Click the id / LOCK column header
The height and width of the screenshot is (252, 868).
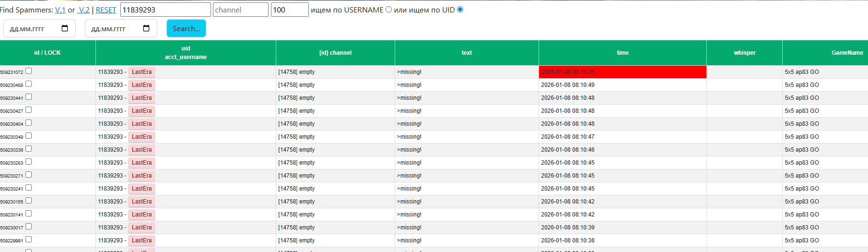pos(47,53)
